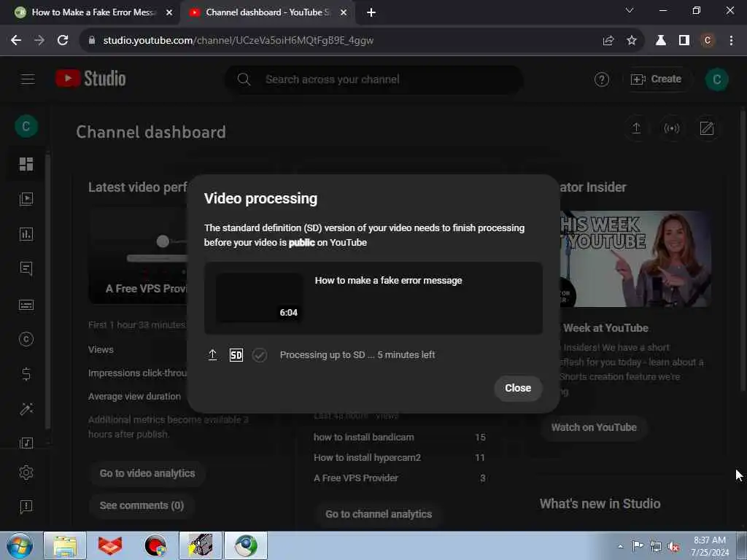Select 'How to install hypercam2' video row
This screenshot has width=747, height=560.
(x=399, y=458)
